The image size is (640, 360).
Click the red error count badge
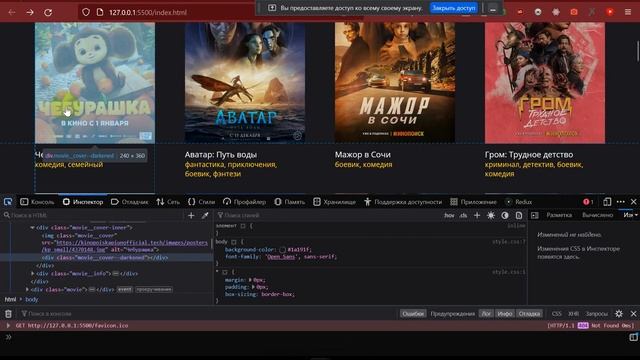[x=588, y=202]
